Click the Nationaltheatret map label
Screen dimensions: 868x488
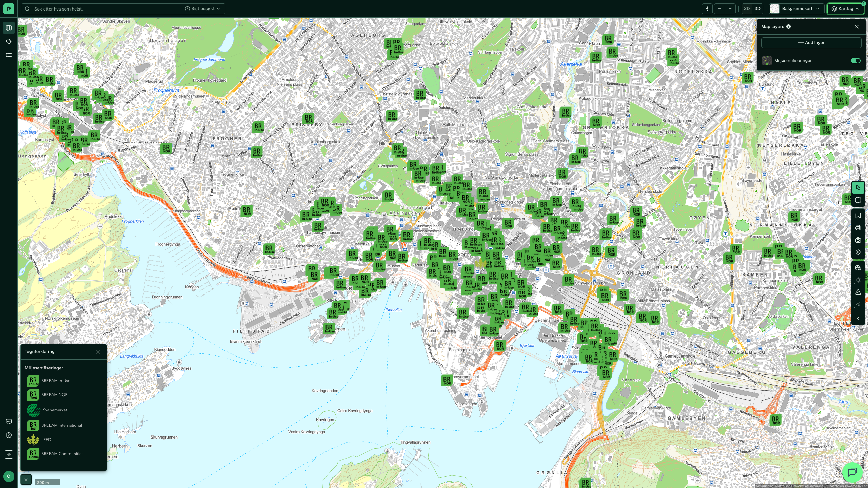(x=427, y=231)
